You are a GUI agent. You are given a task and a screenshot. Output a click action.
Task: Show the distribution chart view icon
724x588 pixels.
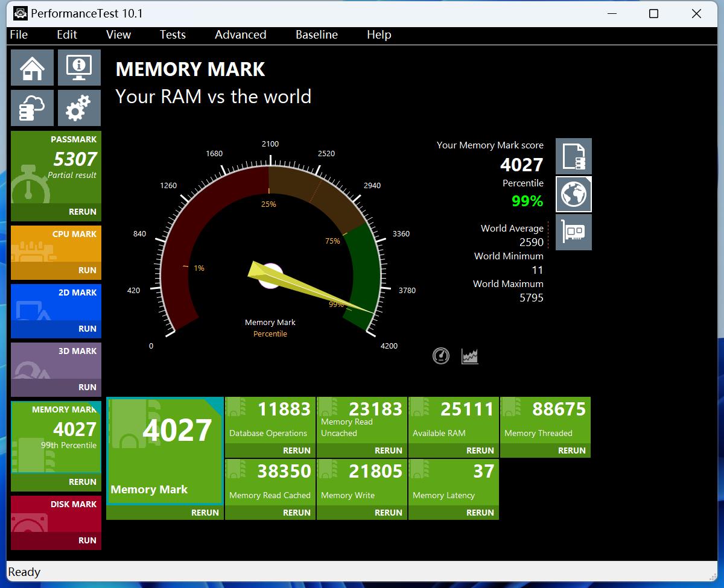click(470, 356)
